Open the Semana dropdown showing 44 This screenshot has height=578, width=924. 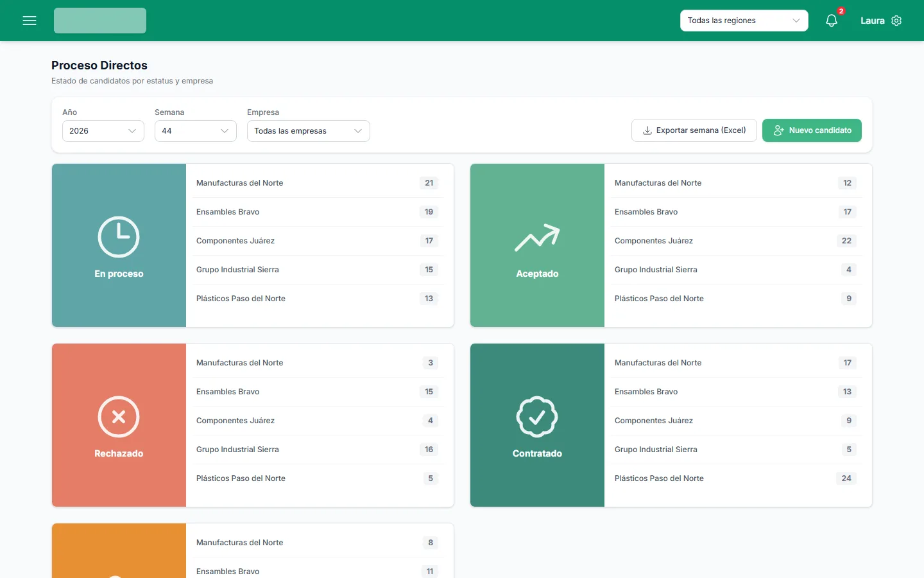pyautogui.click(x=196, y=131)
